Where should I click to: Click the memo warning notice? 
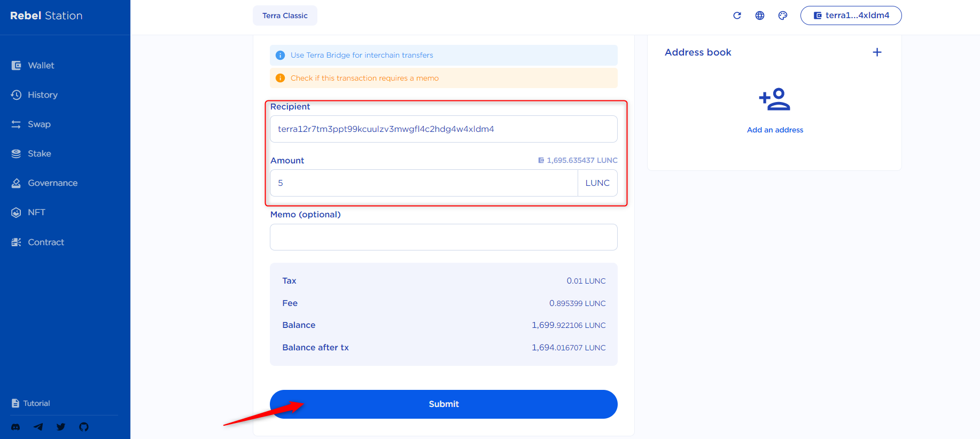(x=444, y=78)
